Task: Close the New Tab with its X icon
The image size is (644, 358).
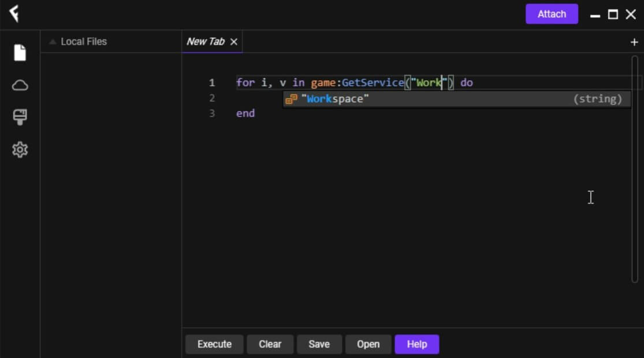Action: pyautogui.click(x=233, y=42)
